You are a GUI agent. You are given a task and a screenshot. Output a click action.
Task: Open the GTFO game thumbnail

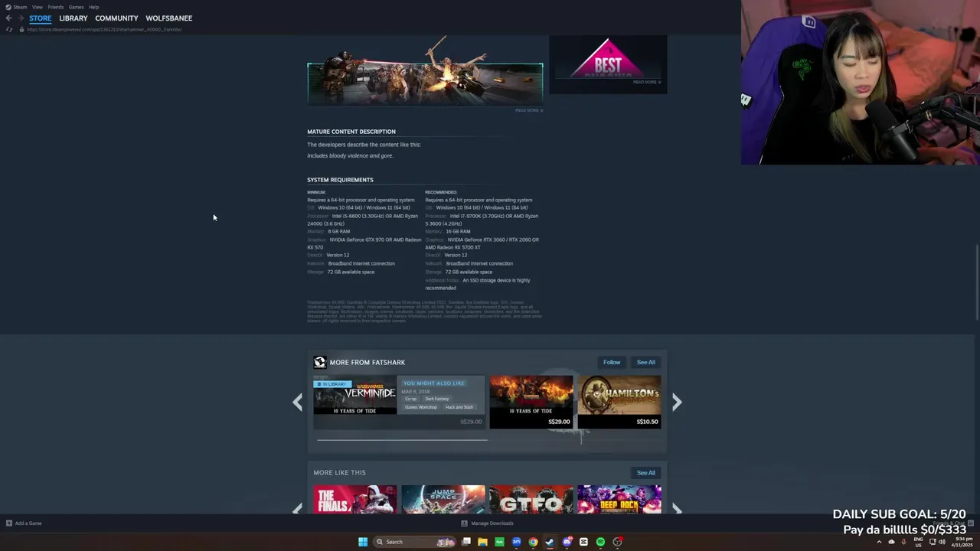tap(531, 499)
